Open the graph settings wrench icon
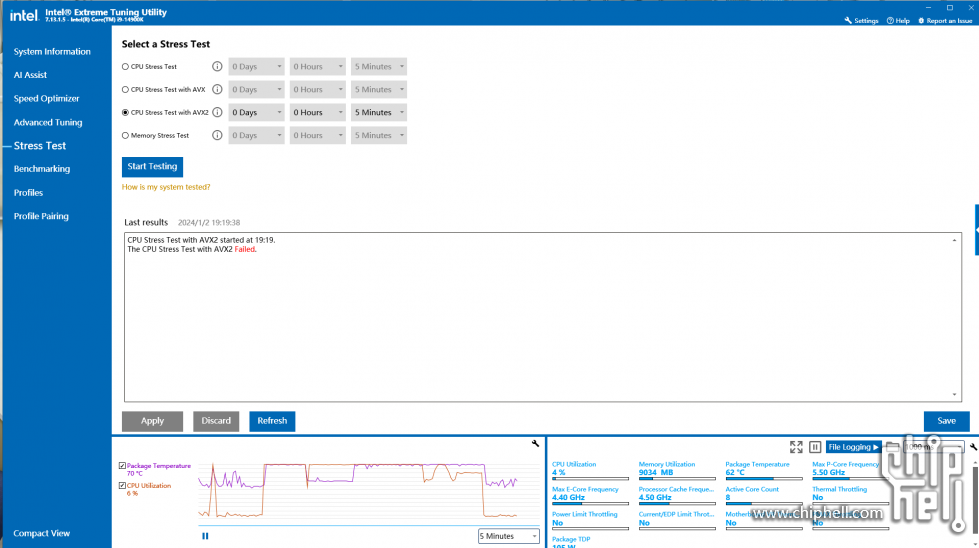 tap(535, 443)
